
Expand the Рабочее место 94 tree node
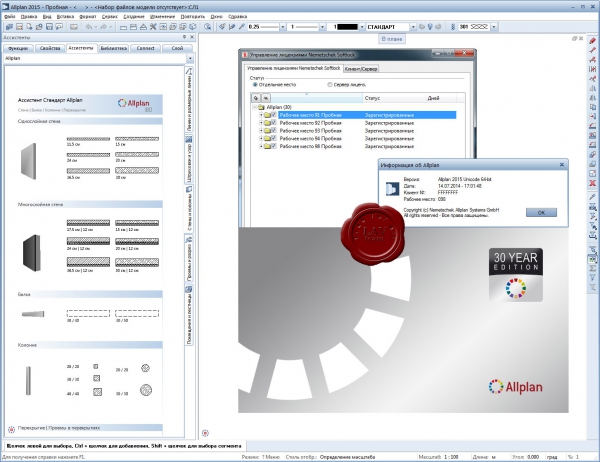click(x=261, y=139)
